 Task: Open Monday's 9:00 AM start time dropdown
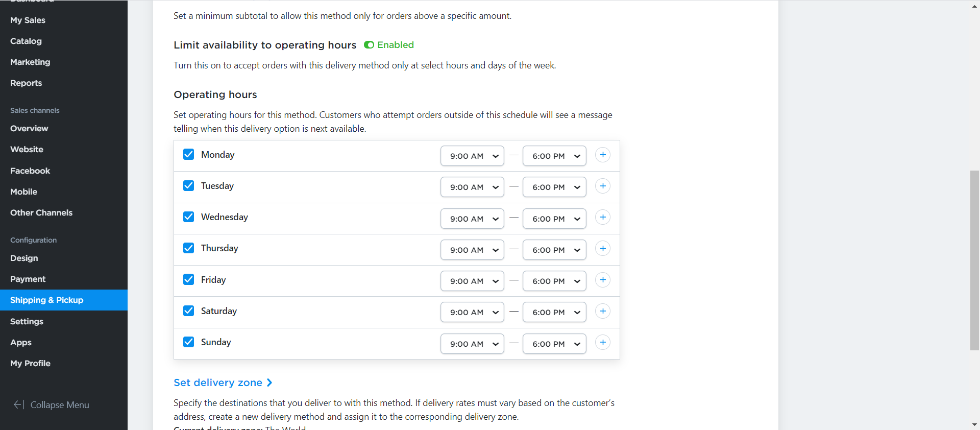coord(472,156)
